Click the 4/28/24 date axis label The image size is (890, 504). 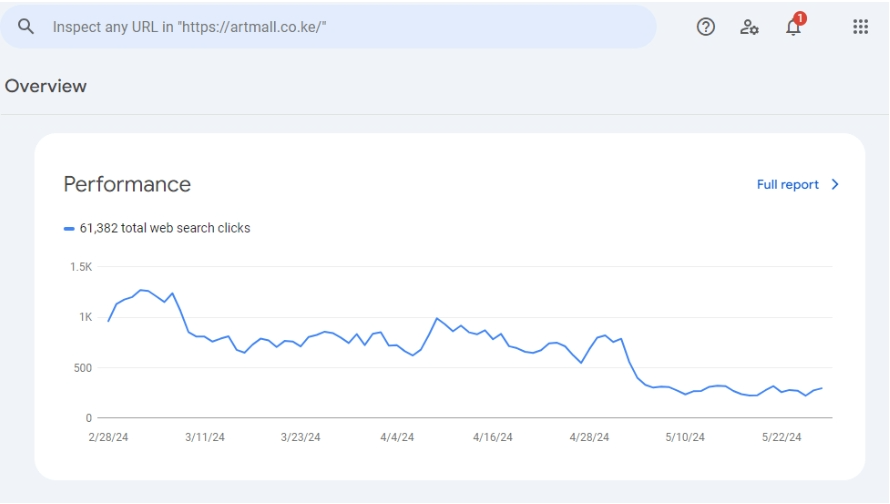pos(589,437)
